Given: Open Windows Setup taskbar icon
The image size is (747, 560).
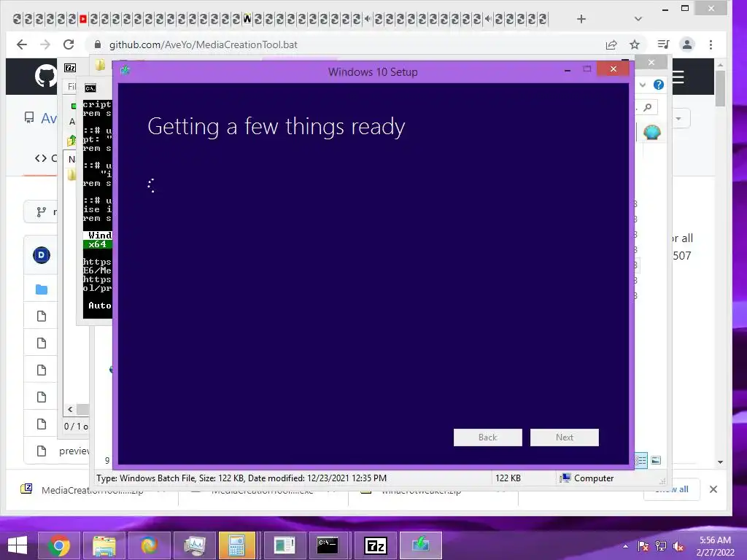Looking at the screenshot, I should (421, 545).
